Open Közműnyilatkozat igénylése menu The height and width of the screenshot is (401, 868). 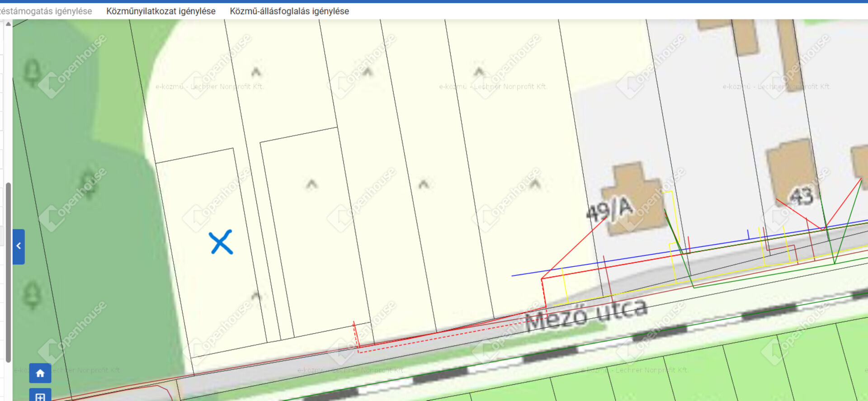(x=161, y=11)
